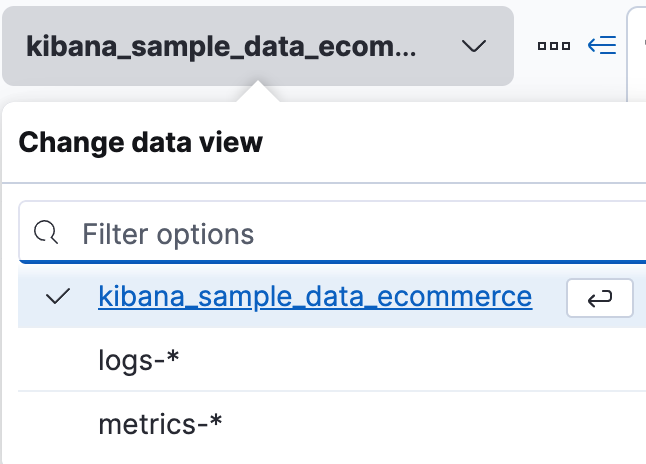
Task: Click the empty header area right of the title
Action: coord(450,142)
